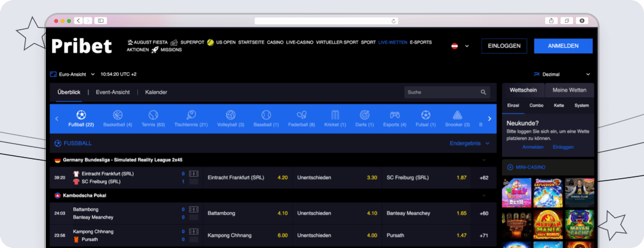Select the System bet type tab
Viewport: 644px width, 248px height.
(x=582, y=106)
